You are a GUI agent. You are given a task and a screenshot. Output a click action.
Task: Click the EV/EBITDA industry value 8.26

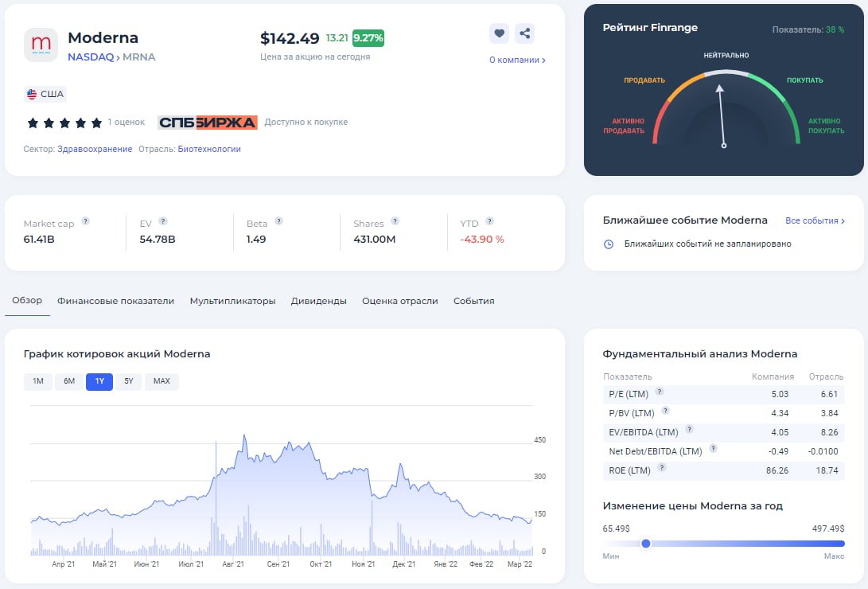[x=829, y=433]
